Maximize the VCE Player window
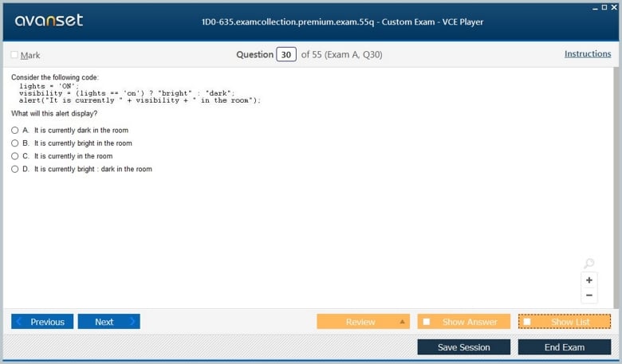622x364 pixels. point(604,7)
